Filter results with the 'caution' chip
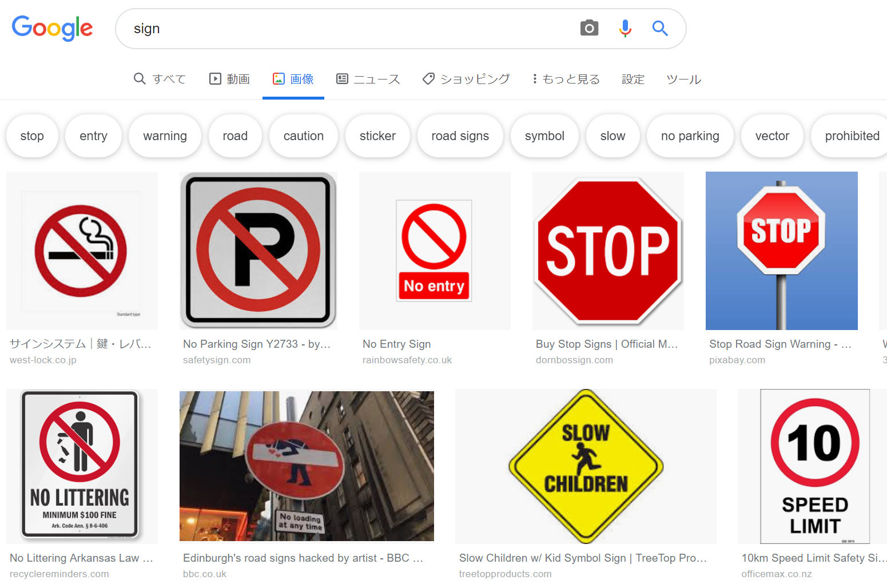 coord(304,136)
